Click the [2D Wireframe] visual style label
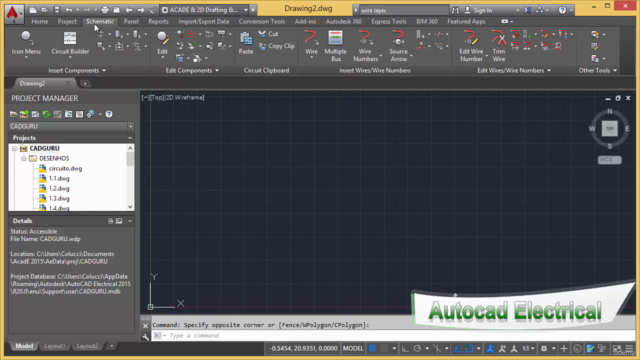This screenshot has height=360, width=640. tap(186, 98)
